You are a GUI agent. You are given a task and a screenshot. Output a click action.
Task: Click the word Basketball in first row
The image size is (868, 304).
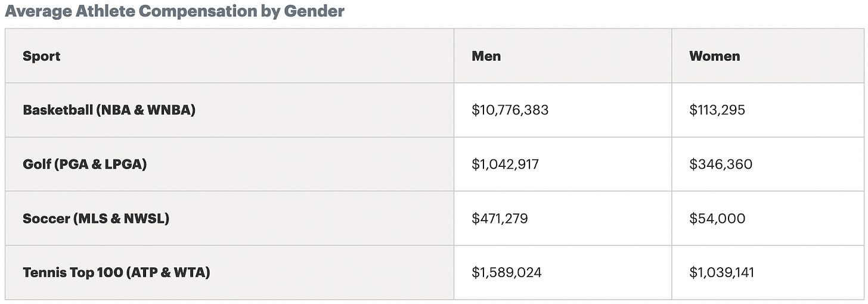point(57,110)
